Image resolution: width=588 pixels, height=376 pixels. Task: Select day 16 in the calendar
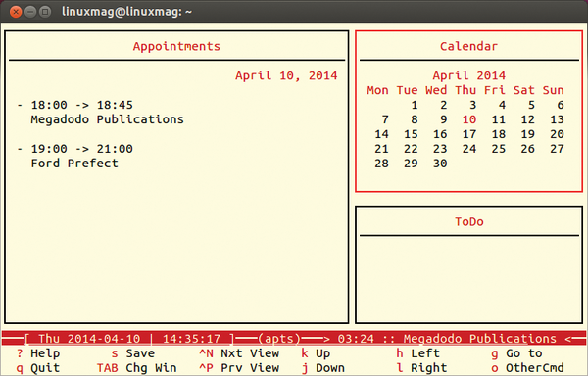[x=440, y=134]
